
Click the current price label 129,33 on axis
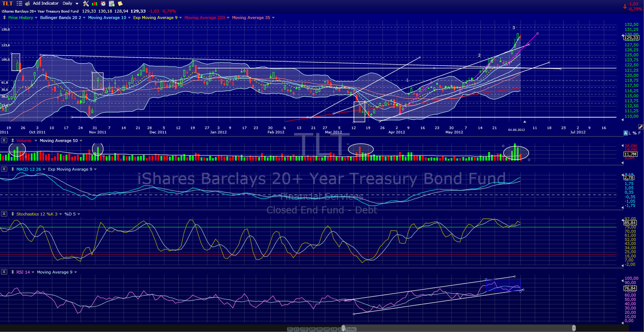tap(631, 38)
